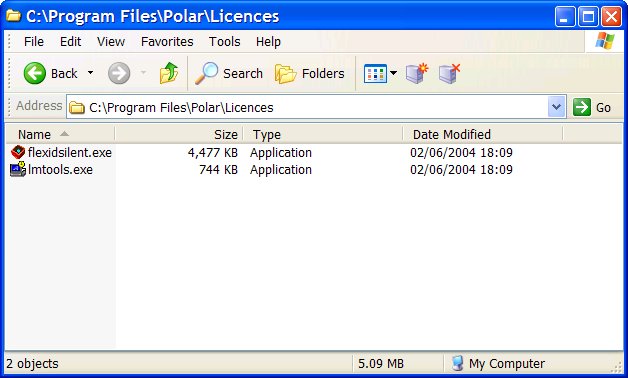
Task: Expand the Back history dropdown arrow
Action: click(91, 73)
